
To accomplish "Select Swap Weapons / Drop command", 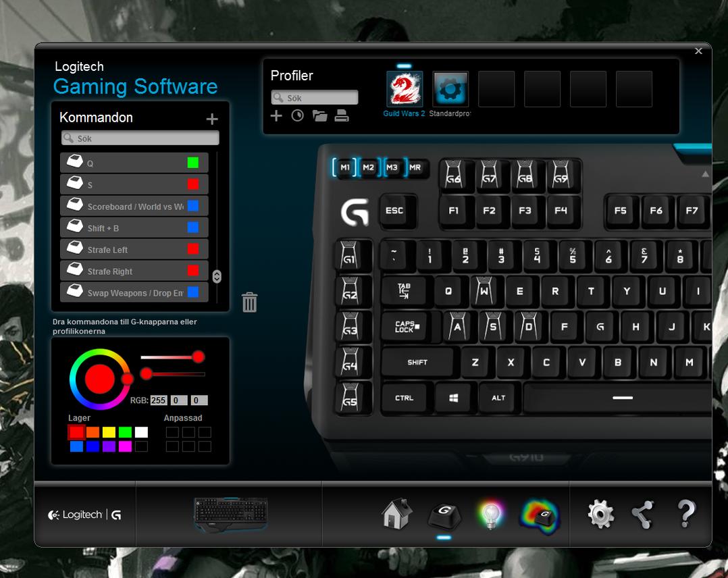I will click(x=134, y=292).
